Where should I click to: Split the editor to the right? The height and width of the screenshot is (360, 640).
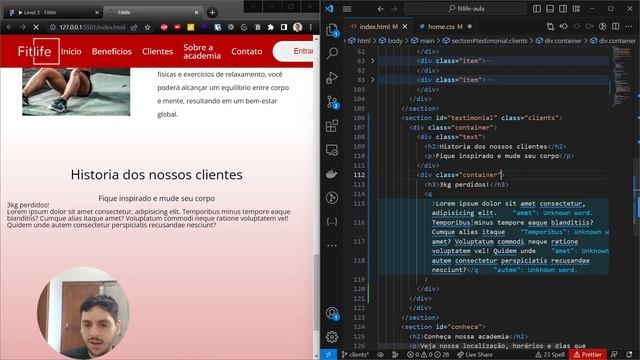(616, 27)
